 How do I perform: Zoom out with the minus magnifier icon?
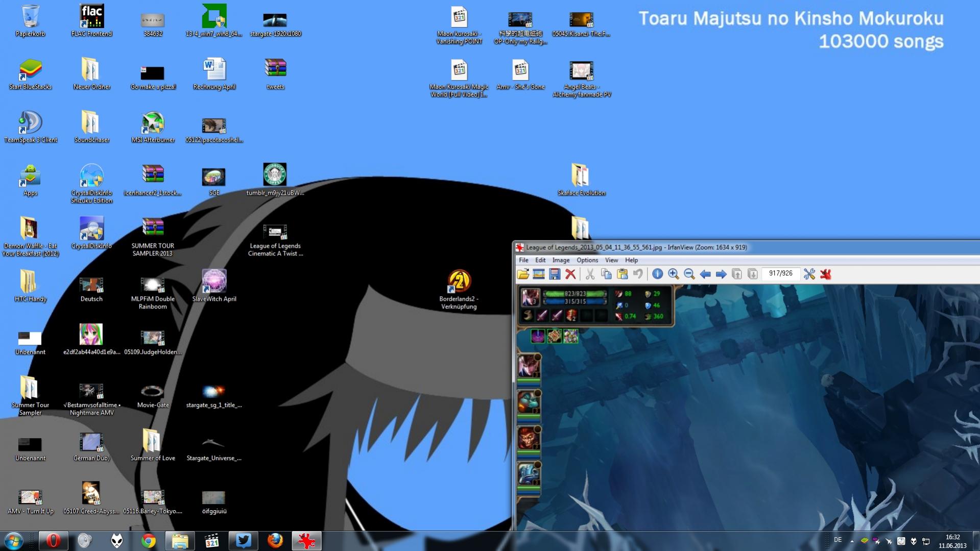[x=689, y=274]
